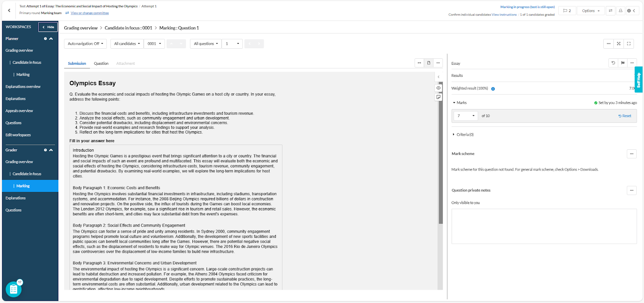The height and width of the screenshot is (303, 644).
Task: Click the info icon with collapse arrow
Action: click(631, 11)
